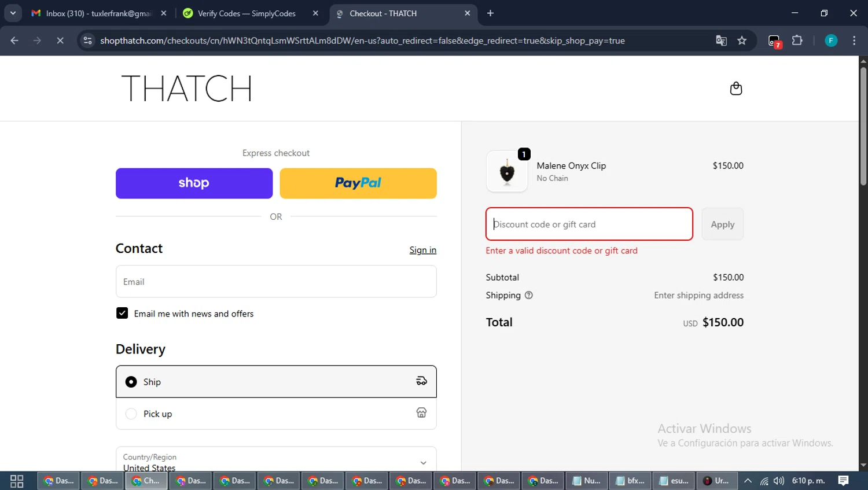This screenshot has height=490, width=868.
Task: Click the taskbar clock 6:10 p. m.
Action: click(x=808, y=481)
